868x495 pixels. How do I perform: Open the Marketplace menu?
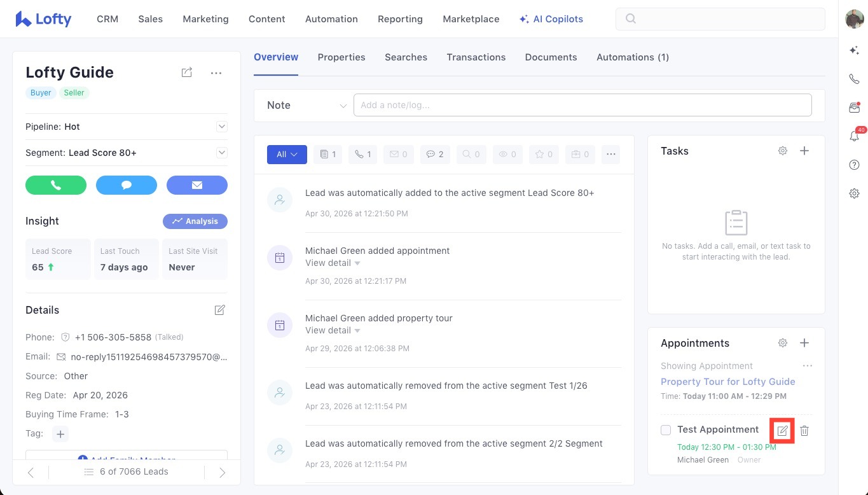[x=471, y=19]
